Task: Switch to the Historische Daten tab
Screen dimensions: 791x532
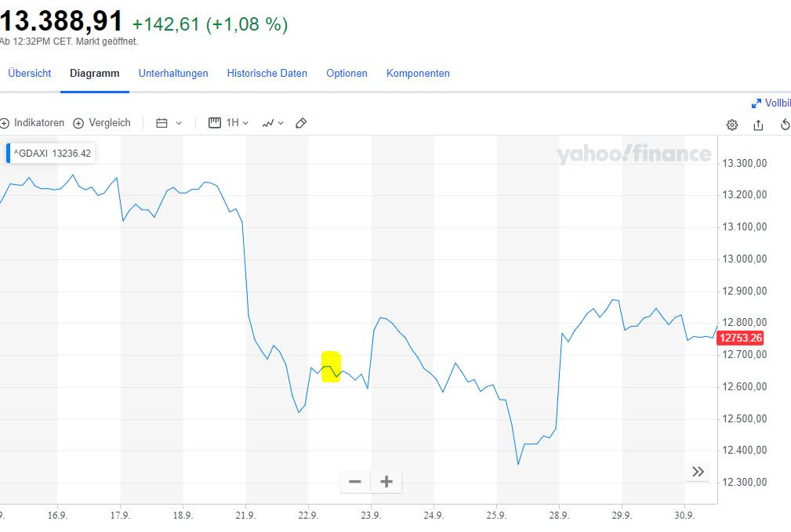Action: point(267,73)
